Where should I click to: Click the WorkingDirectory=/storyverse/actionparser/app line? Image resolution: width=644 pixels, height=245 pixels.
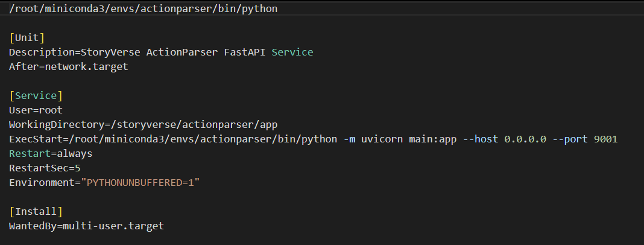pyautogui.click(x=144, y=124)
